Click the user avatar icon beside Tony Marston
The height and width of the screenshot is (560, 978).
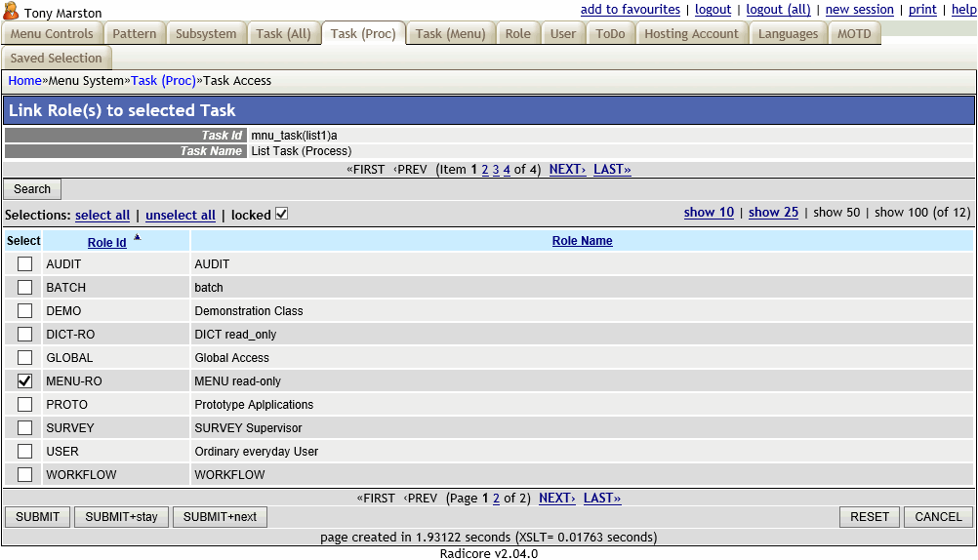(x=11, y=12)
